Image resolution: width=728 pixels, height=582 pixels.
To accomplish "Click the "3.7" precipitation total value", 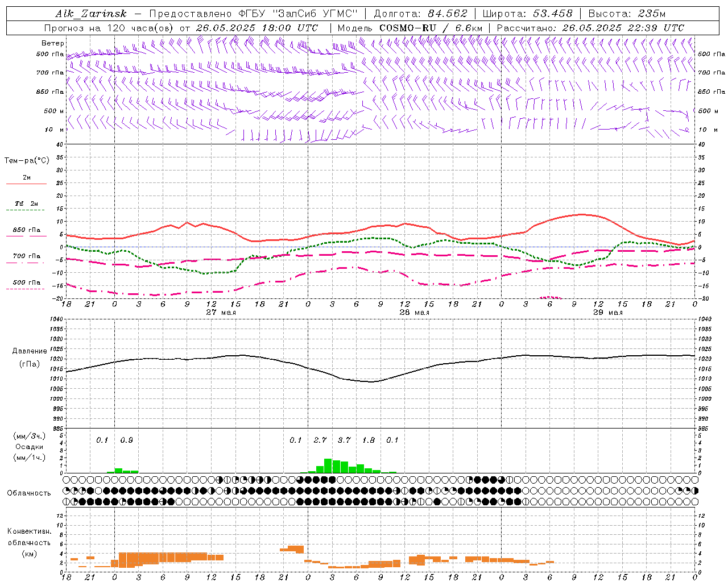I will click(344, 440).
